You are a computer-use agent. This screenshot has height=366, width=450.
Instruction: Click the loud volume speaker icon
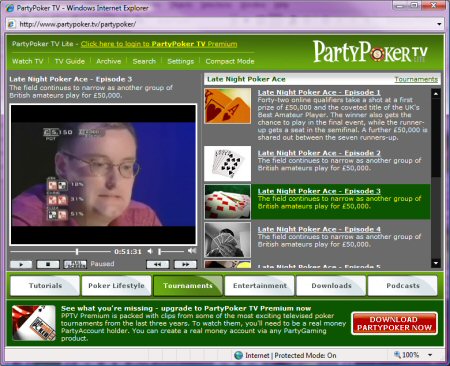(x=192, y=251)
